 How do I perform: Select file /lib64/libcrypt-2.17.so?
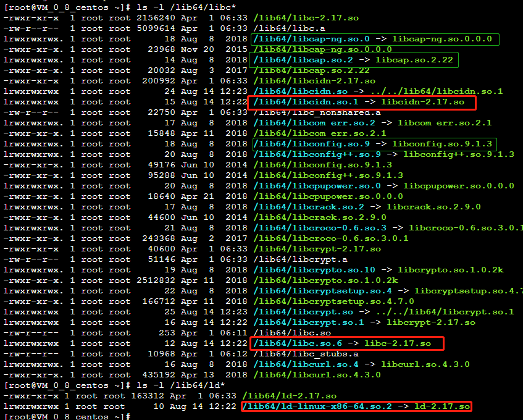tap(317, 249)
